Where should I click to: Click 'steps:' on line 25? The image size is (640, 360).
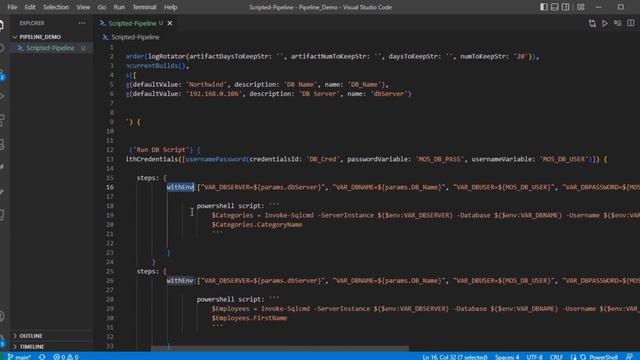click(148, 271)
